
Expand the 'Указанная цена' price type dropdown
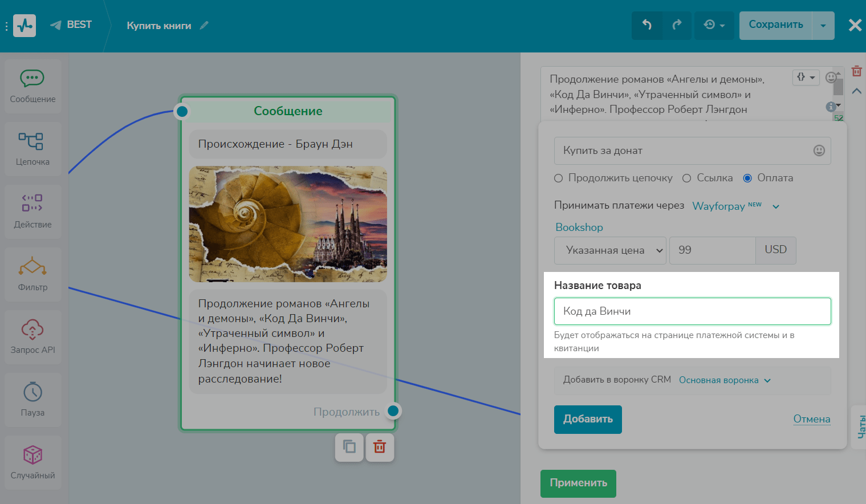[609, 250]
